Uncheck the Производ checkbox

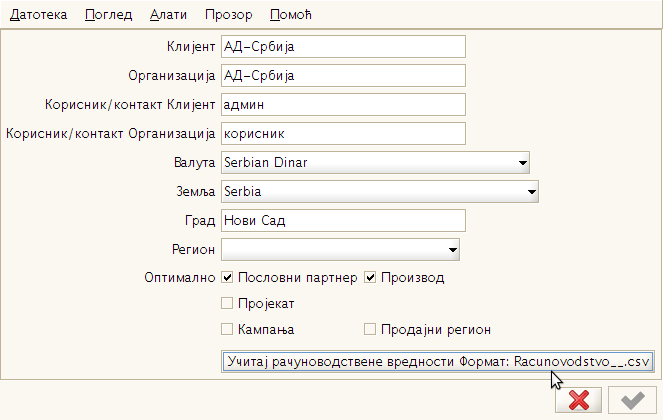(370, 277)
